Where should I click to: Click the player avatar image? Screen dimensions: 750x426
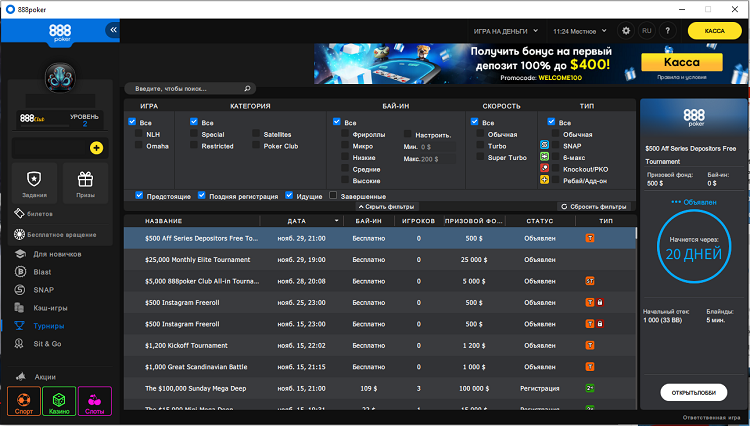[x=61, y=76]
